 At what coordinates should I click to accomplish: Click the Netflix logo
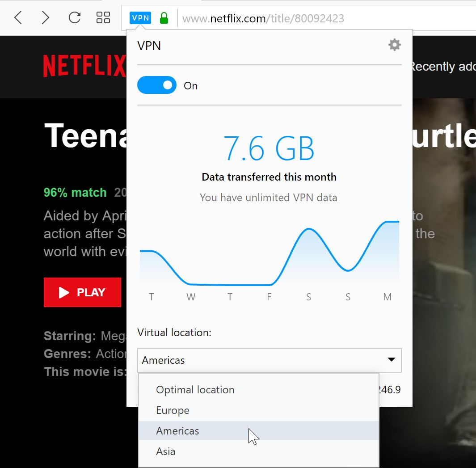click(x=84, y=66)
